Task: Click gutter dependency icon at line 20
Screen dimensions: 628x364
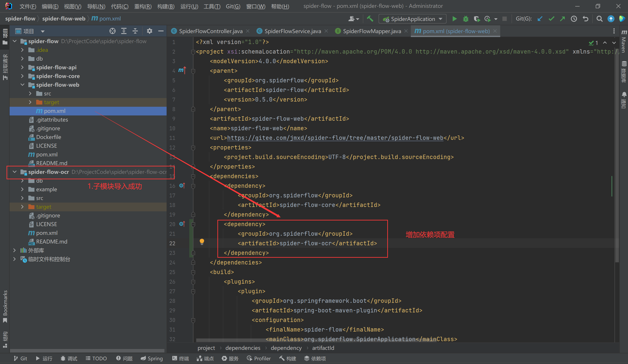Action: pyautogui.click(x=182, y=224)
